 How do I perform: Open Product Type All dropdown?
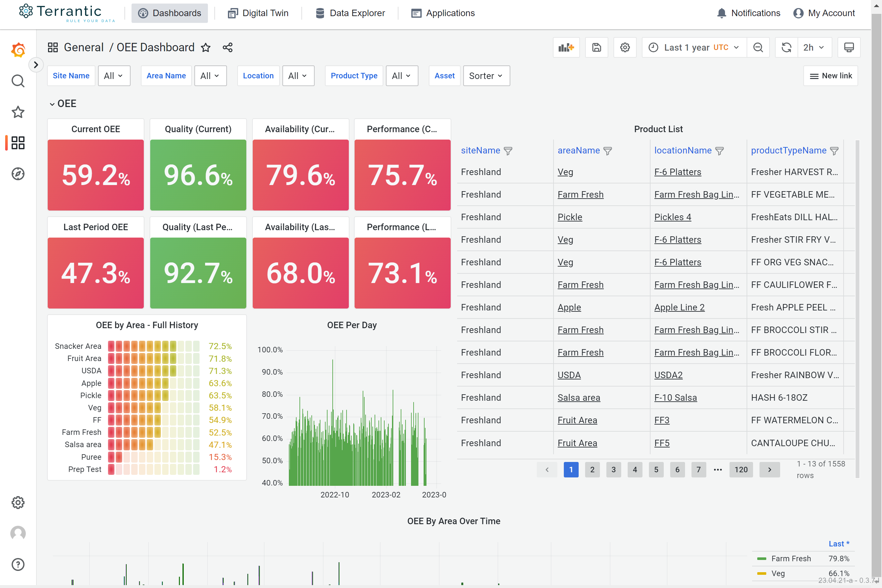[402, 76]
